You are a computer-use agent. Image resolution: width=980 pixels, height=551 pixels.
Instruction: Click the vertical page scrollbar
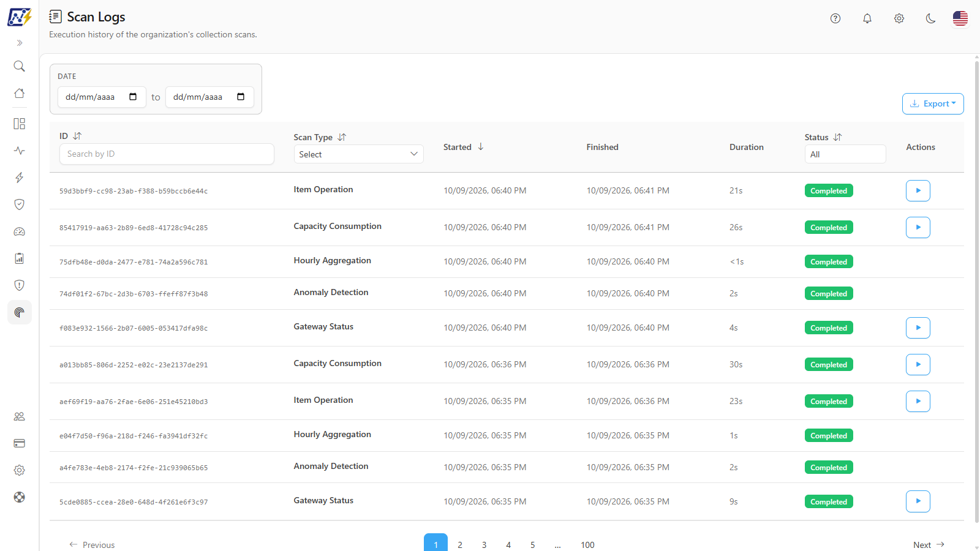click(977, 291)
